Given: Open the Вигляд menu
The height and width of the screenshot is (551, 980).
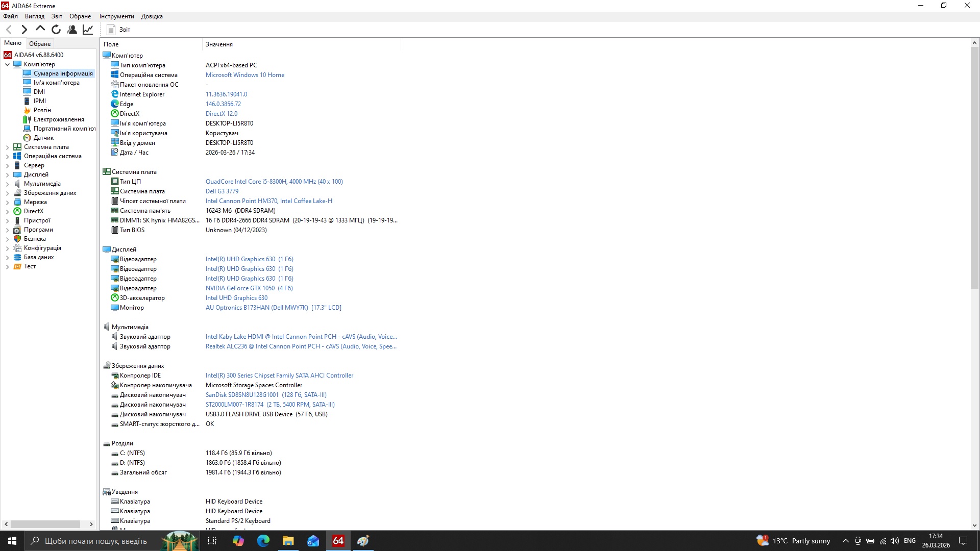Looking at the screenshot, I should [35, 16].
